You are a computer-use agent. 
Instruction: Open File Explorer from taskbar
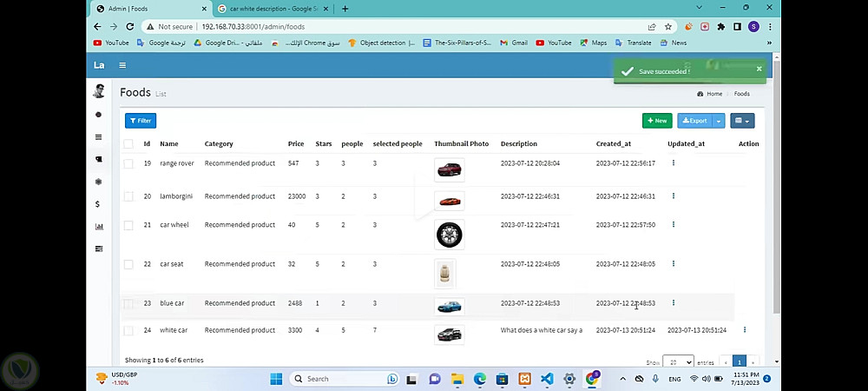457,379
